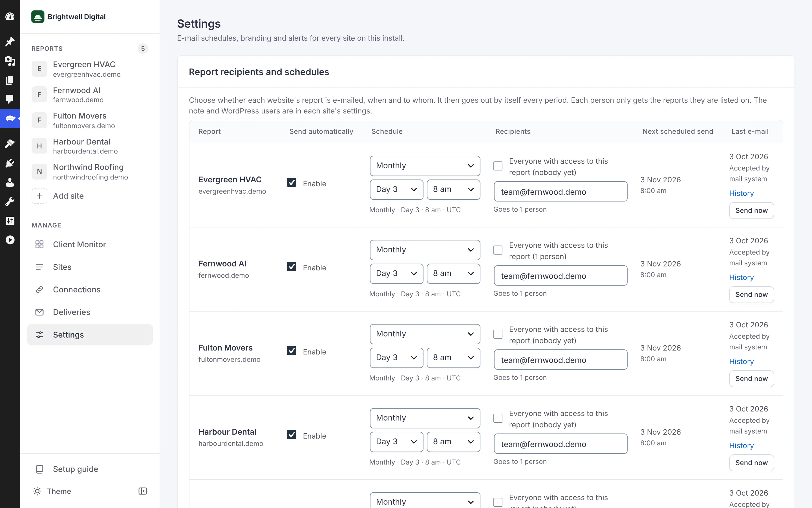Click the recipients email field for Evergreen HVAC
Screen dimensions: 812x508
pyautogui.click(x=560, y=192)
